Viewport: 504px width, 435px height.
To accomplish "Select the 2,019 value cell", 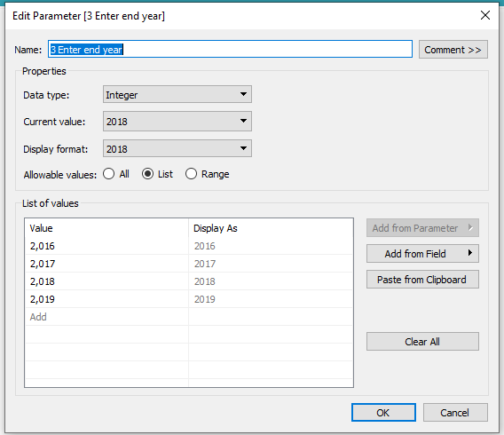I will [106, 299].
